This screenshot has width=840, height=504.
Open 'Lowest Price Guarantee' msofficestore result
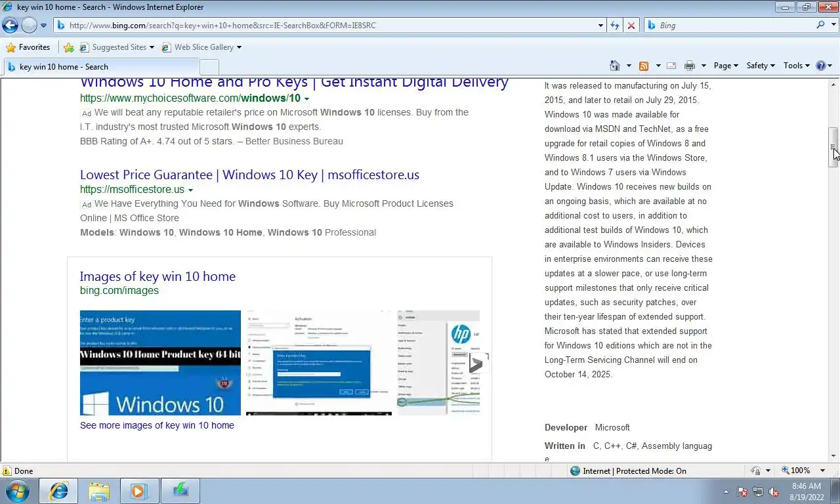[249, 175]
